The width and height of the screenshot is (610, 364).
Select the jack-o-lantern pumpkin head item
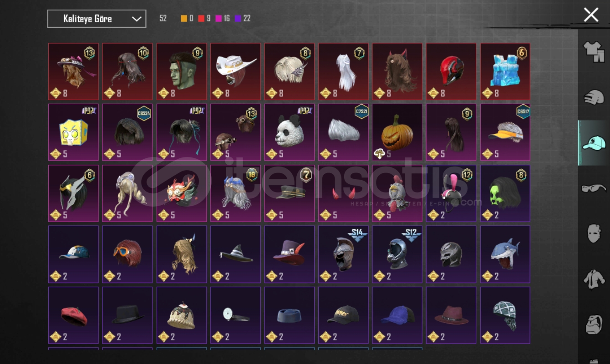click(x=397, y=132)
